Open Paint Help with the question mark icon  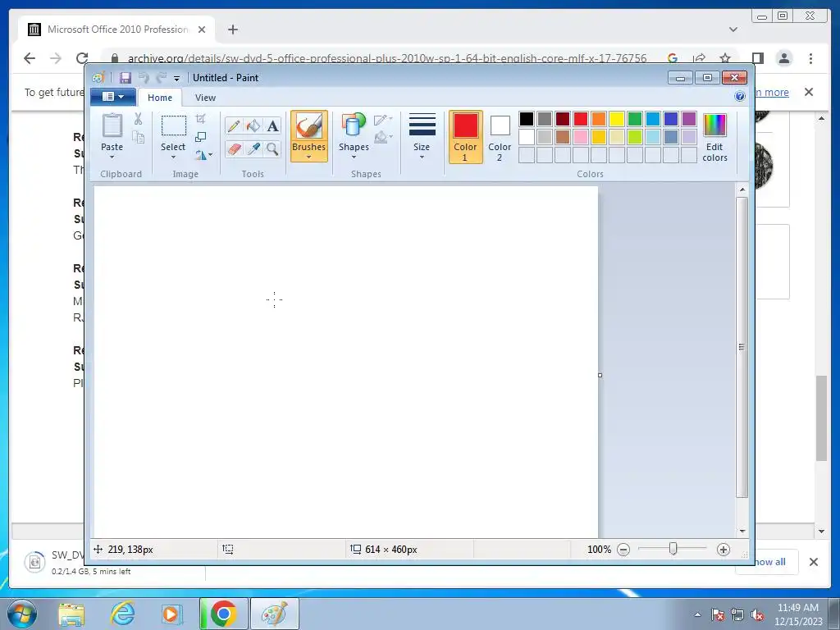tap(740, 97)
